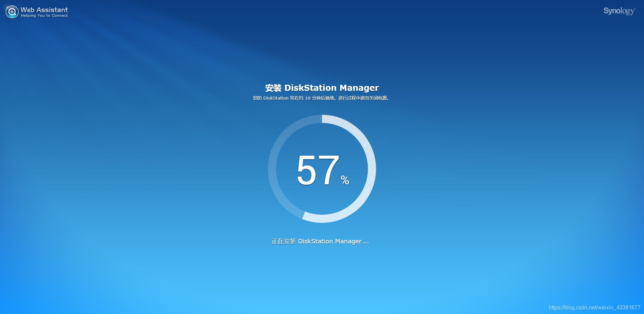Viewport: 644px width, 314px height.
Task: Click the top starting point of progress ring
Action: pos(322,119)
